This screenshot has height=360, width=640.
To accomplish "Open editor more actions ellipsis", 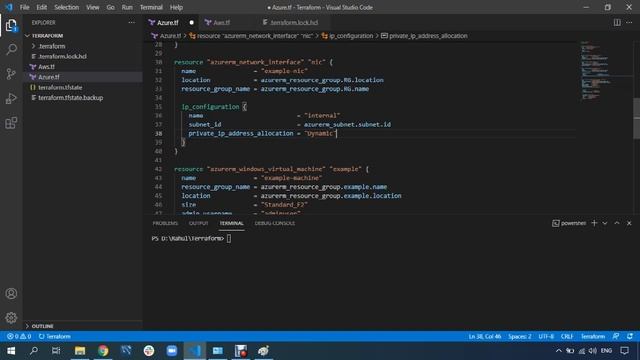I will coord(629,22).
